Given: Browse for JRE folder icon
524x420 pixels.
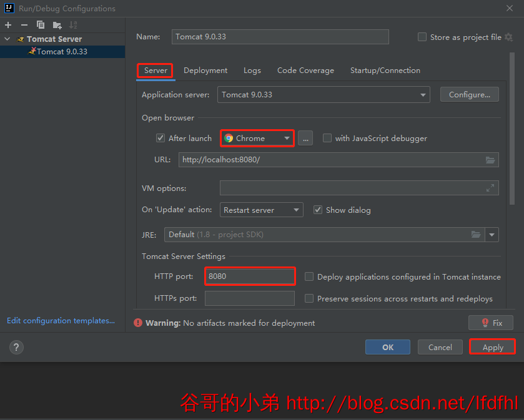Looking at the screenshot, I should 476,235.
